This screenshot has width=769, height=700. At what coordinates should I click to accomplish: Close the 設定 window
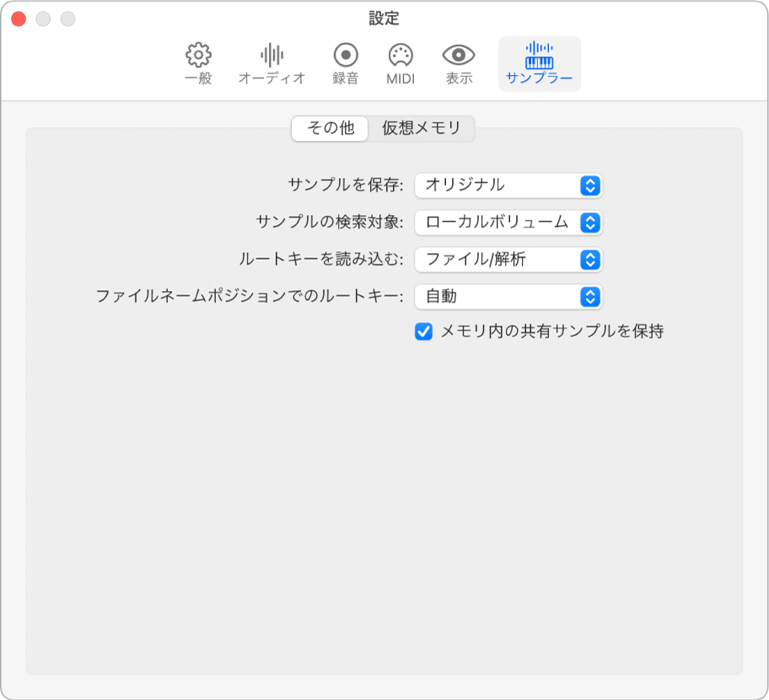pos(17,17)
